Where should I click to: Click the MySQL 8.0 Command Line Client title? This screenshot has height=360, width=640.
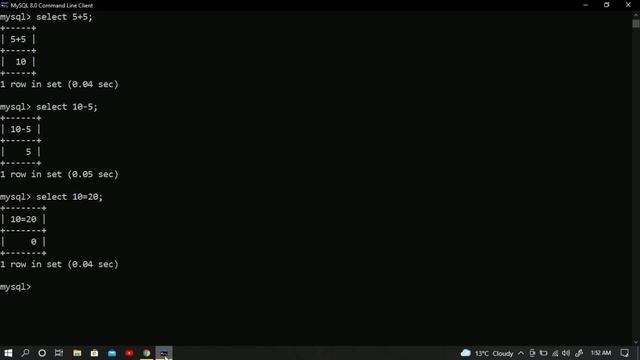(52, 5)
